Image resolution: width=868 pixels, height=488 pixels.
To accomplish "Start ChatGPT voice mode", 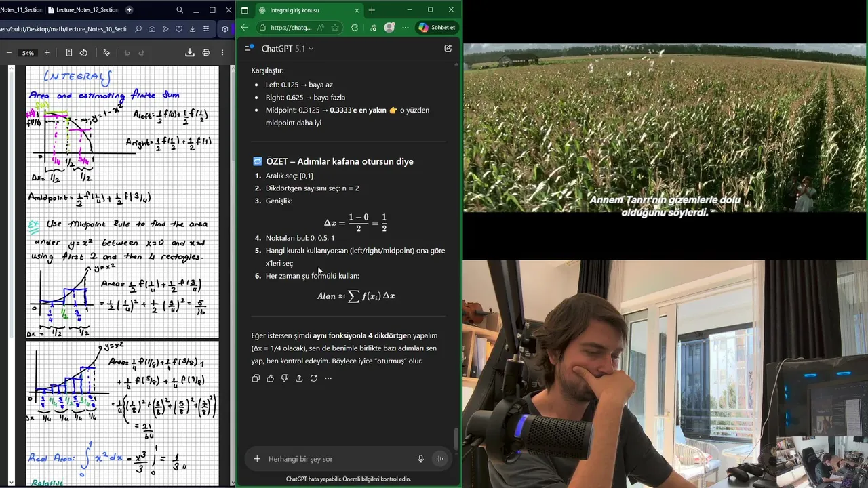I will 439,459.
